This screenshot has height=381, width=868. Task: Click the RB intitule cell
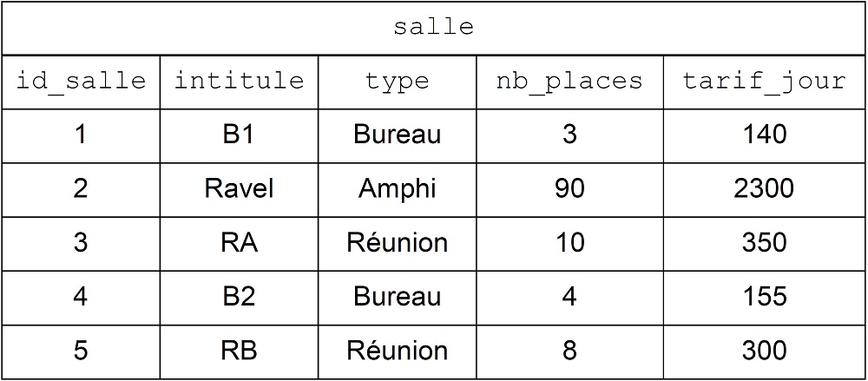(240, 351)
